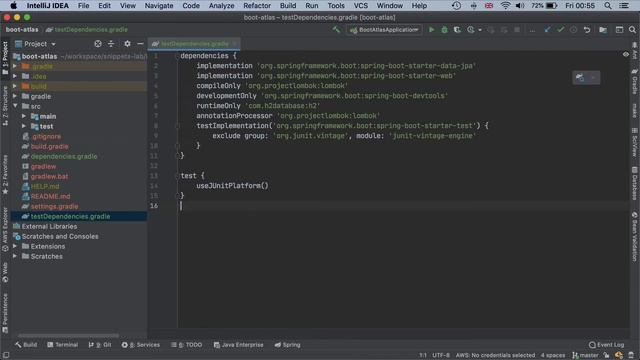The width and height of the screenshot is (640, 360).
Task: Toggle the Structure tool window stripe
Action: point(5,106)
